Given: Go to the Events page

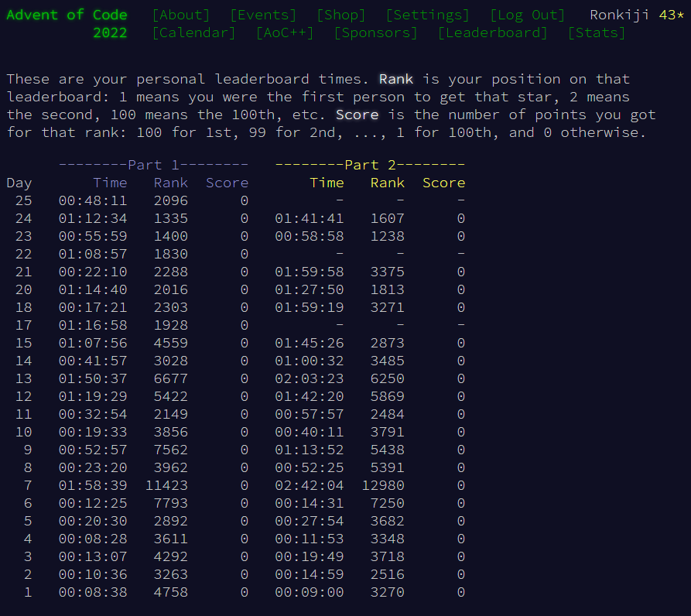Looking at the screenshot, I should 263,15.
